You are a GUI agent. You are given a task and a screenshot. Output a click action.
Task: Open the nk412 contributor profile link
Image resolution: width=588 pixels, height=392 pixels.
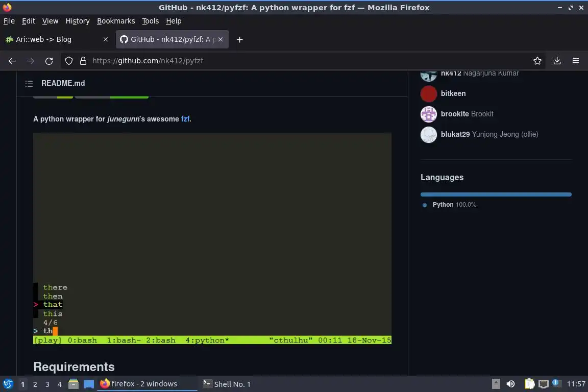coord(451,73)
